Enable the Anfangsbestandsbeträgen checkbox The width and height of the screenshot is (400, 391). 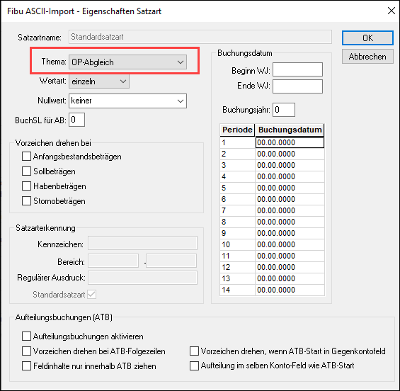26,156
